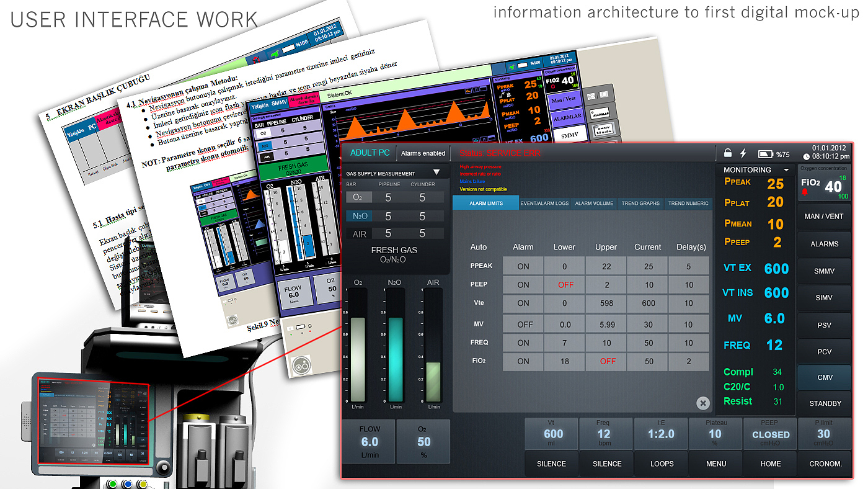Viewport: 868px width, 489px height.
Task: Toggle the PEEP alarm ON cell
Action: click(523, 285)
